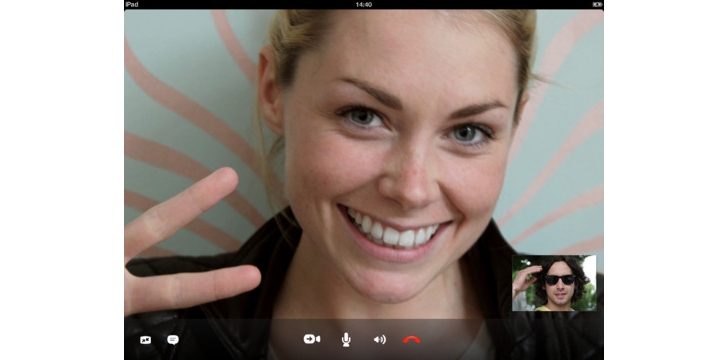The width and height of the screenshot is (728, 360).
Task: Click the microphone icon in the call controls
Action: (346, 340)
